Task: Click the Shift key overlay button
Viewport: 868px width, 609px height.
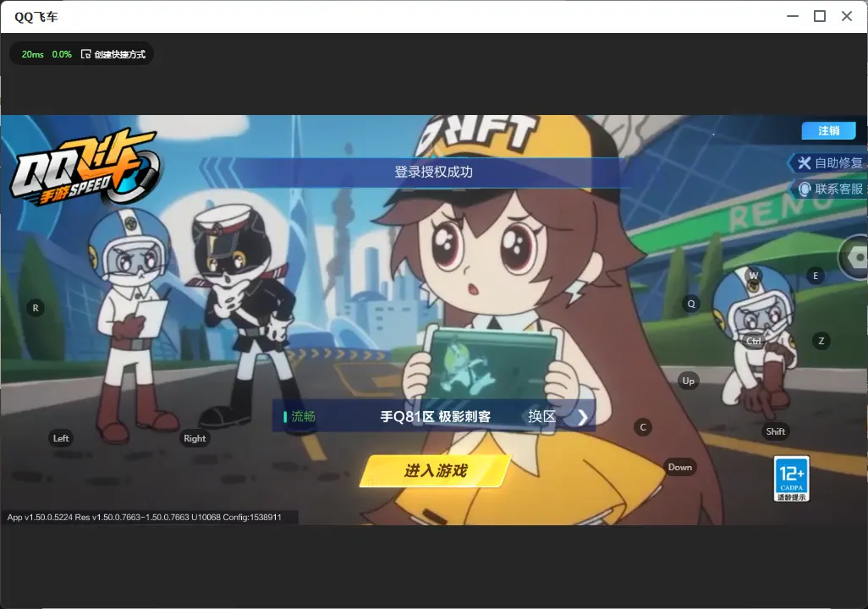Action: tap(775, 431)
